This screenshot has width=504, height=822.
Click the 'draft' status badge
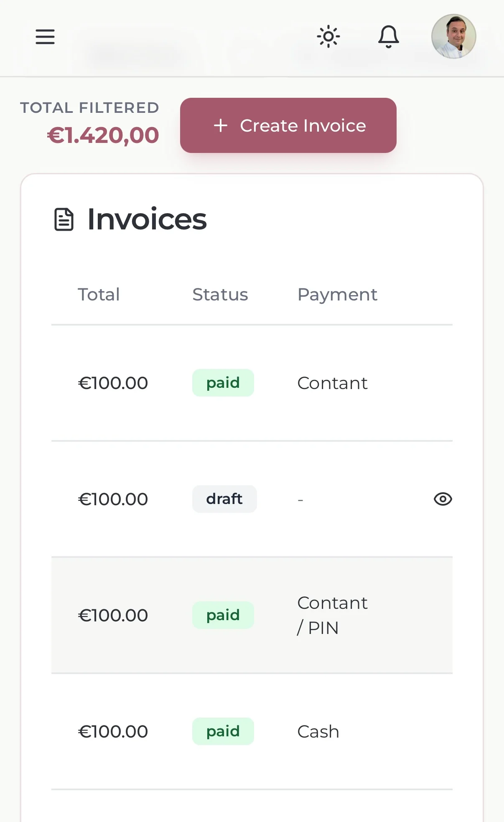click(x=224, y=499)
